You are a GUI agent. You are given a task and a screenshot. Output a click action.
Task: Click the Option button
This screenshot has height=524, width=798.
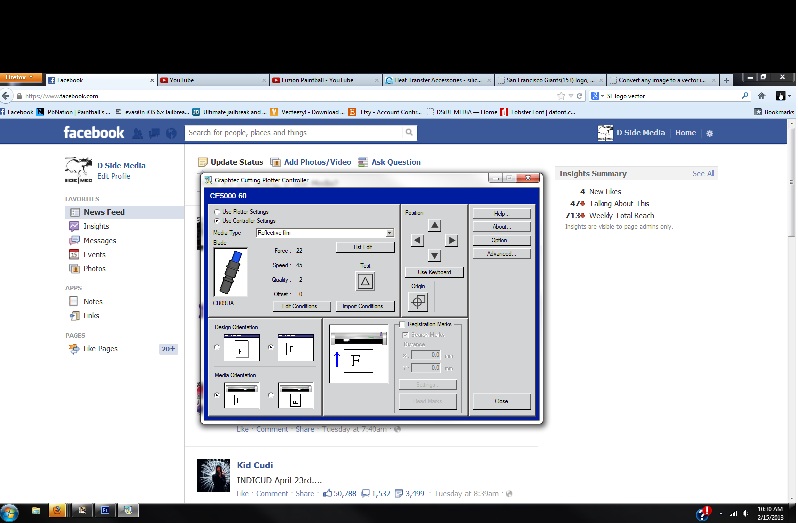(502, 240)
